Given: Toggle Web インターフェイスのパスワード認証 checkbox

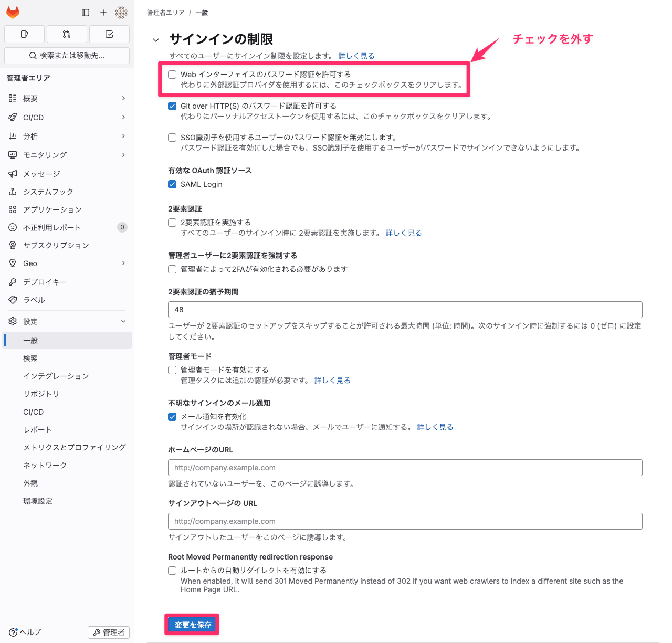Looking at the screenshot, I should (x=172, y=75).
